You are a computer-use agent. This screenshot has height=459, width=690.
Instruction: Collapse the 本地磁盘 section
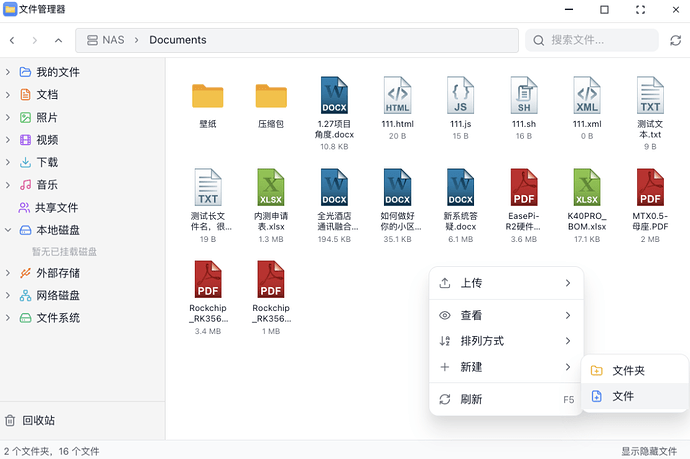click(9, 230)
